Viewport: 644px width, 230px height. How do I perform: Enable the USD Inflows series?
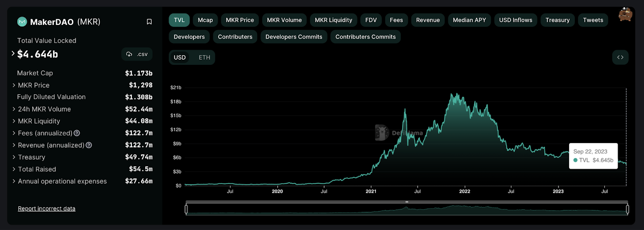[x=516, y=20]
